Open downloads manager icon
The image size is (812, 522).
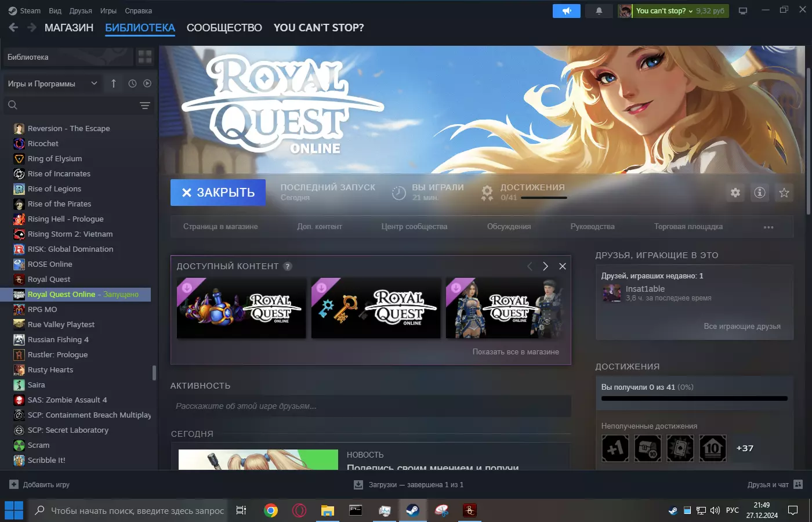tap(358, 484)
